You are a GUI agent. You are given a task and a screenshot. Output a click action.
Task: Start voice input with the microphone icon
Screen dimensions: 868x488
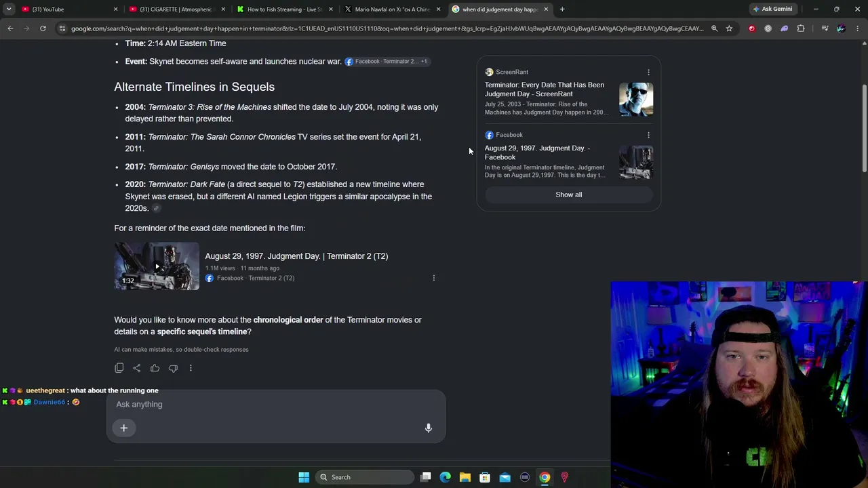point(429,428)
